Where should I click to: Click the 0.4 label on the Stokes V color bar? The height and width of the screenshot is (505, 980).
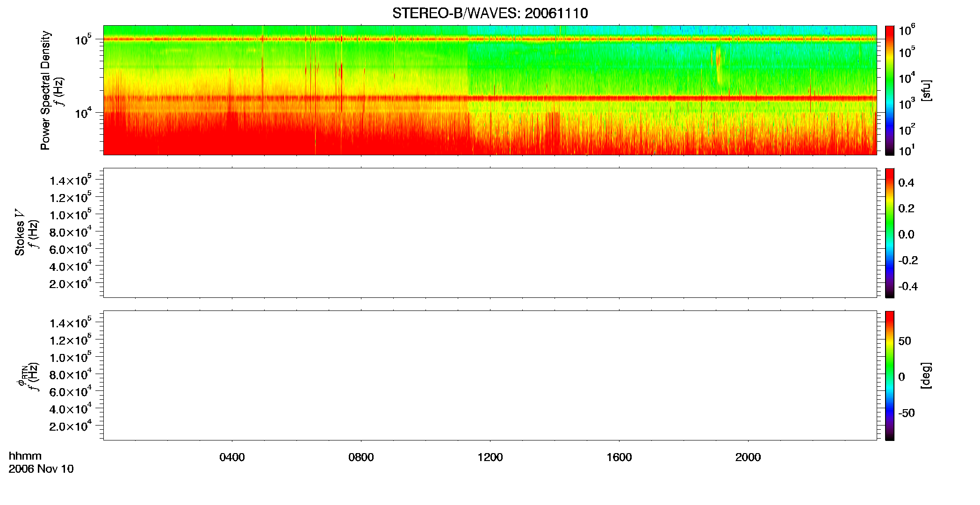coord(906,183)
